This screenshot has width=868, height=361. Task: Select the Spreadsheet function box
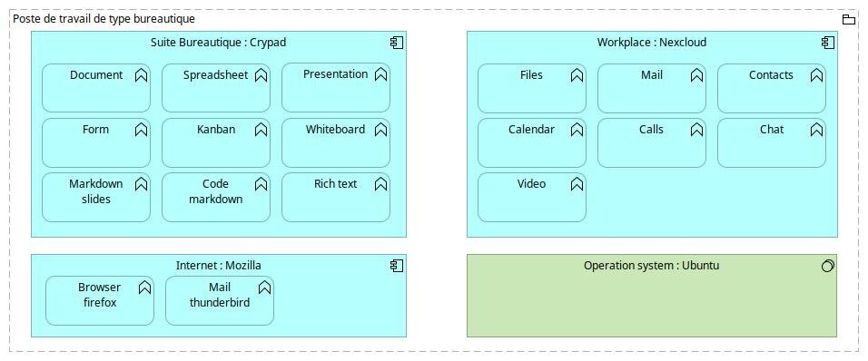click(216, 88)
